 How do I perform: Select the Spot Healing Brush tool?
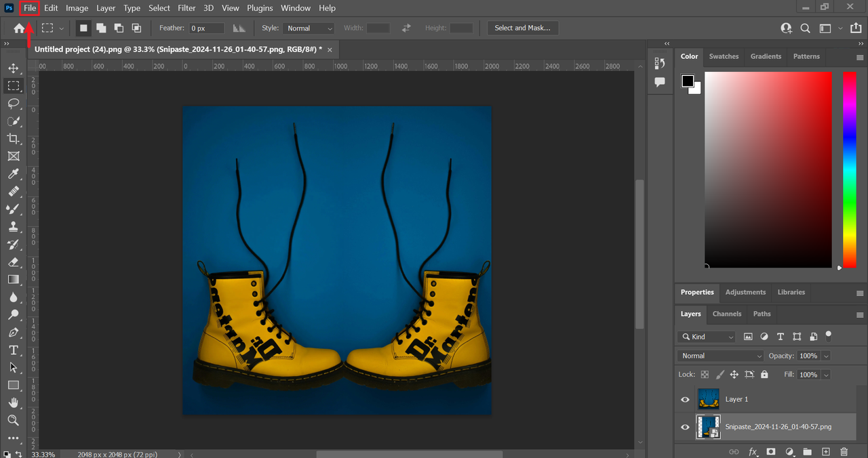click(13, 192)
